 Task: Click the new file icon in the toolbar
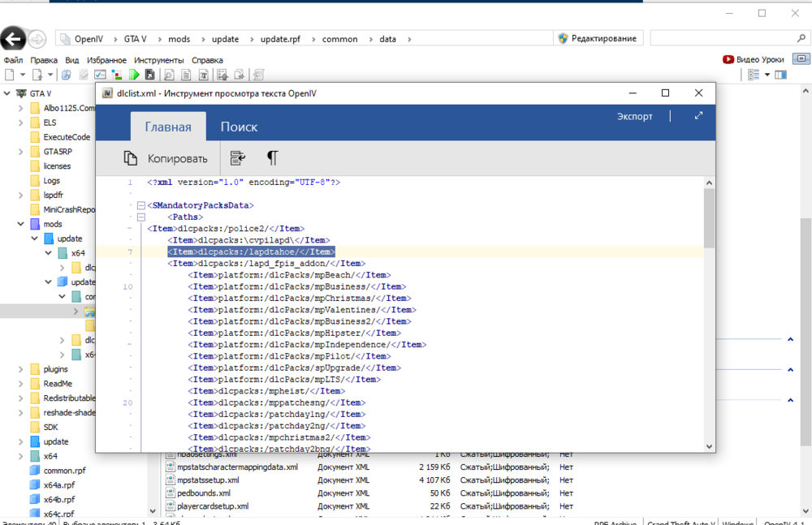click(8, 75)
